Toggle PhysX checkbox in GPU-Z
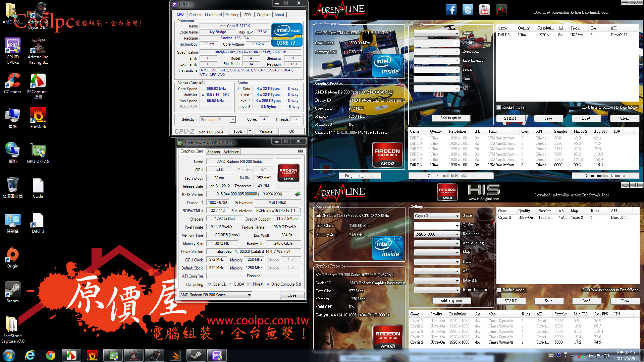The image size is (644, 362). 250,284
